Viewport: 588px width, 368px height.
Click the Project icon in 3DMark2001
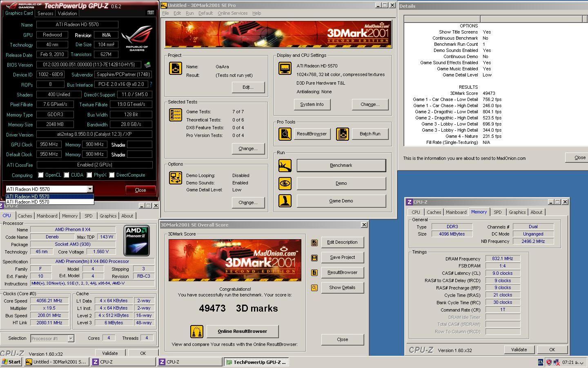[x=176, y=68]
